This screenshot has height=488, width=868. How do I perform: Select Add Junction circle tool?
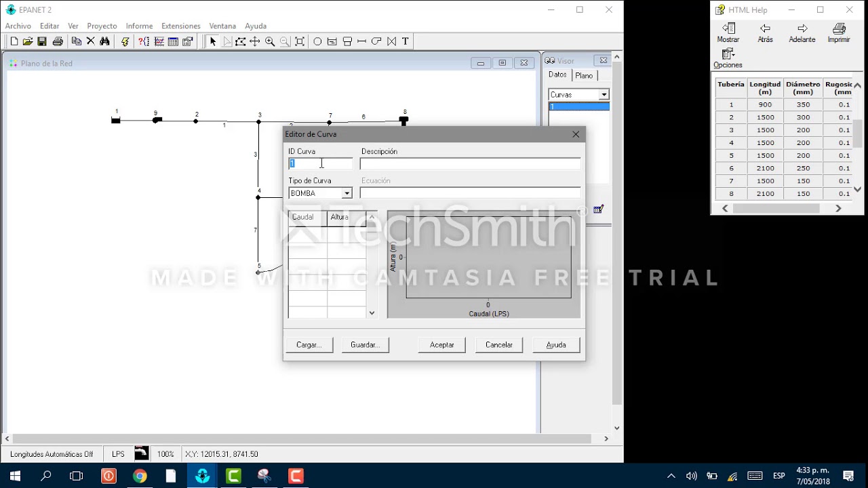pyautogui.click(x=317, y=41)
